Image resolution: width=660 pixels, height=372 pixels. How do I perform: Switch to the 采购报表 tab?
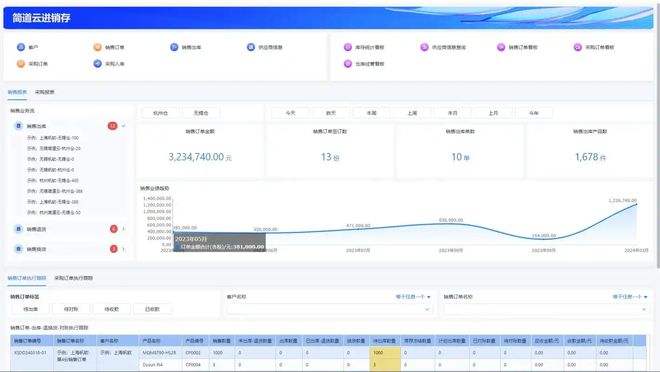pos(45,92)
